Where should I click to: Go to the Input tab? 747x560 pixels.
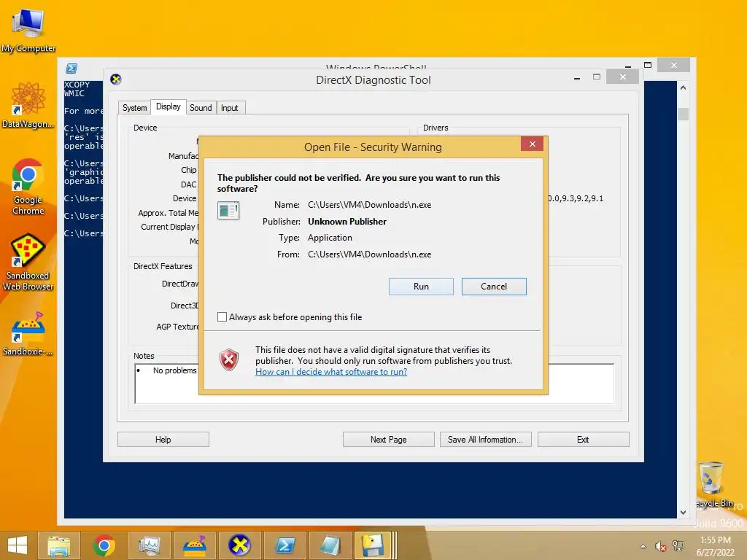pyautogui.click(x=229, y=108)
